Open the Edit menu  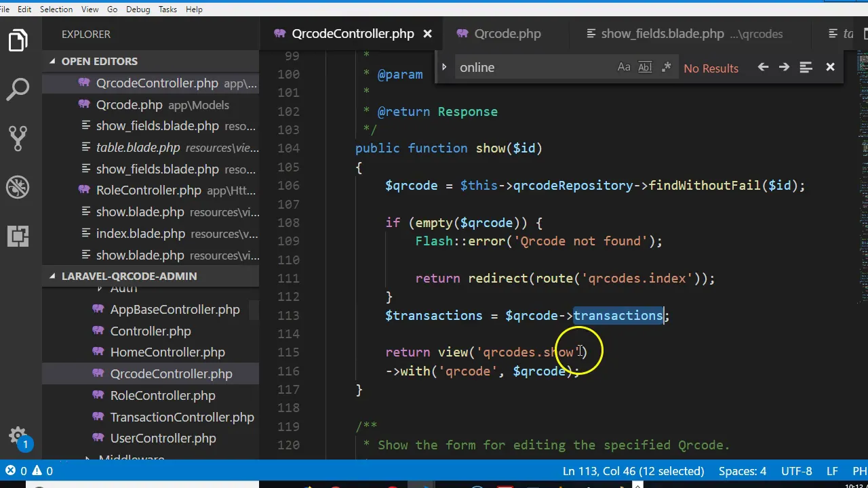point(24,9)
